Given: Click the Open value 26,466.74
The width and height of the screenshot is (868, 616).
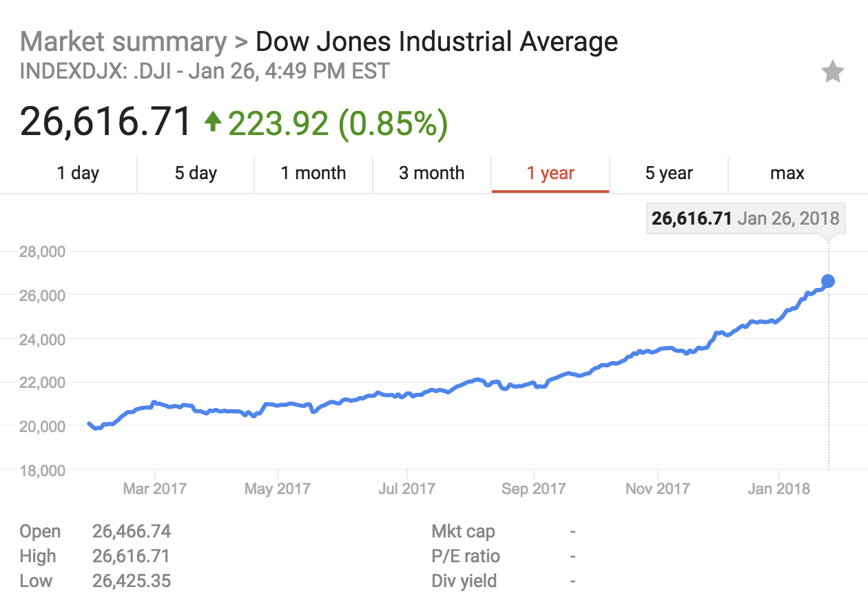Looking at the screenshot, I should 132,532.
